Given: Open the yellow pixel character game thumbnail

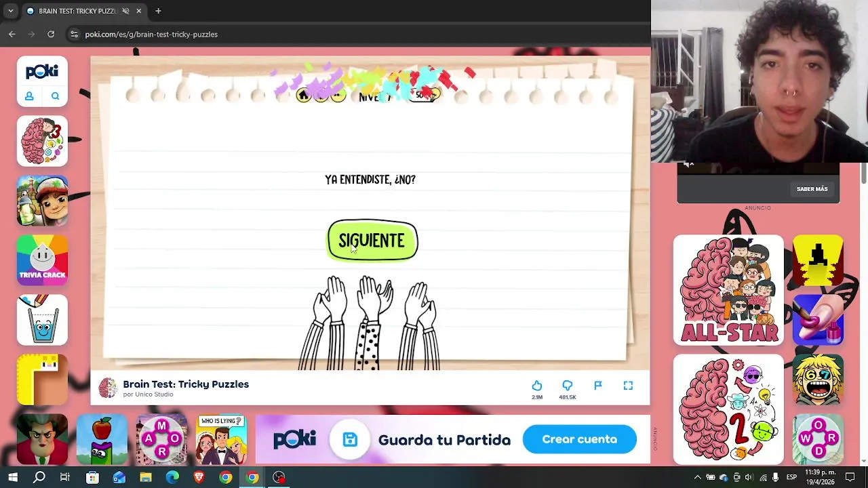Looking at the screenshot, I should click(x=818, y=260).
